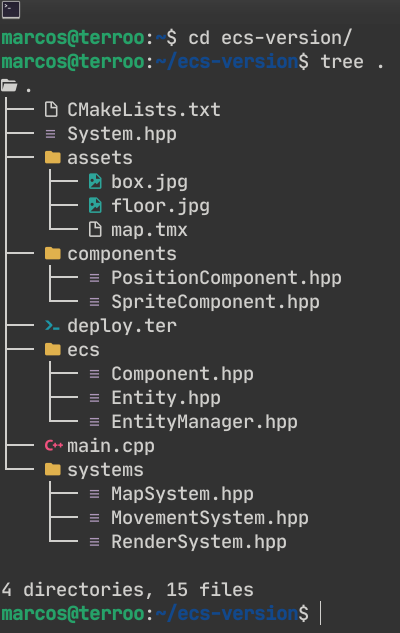Screen dimensions: 400x633
Task: Click the '4 directories, 15 files' summary line
Action: [128, 589]
